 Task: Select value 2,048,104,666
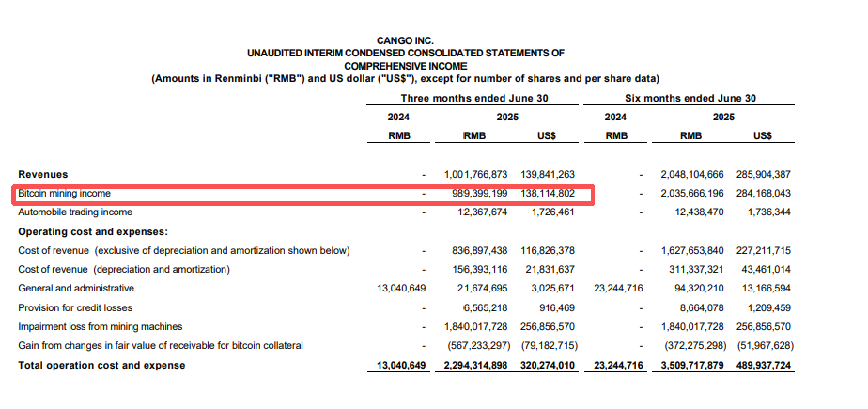pos(692,174)
